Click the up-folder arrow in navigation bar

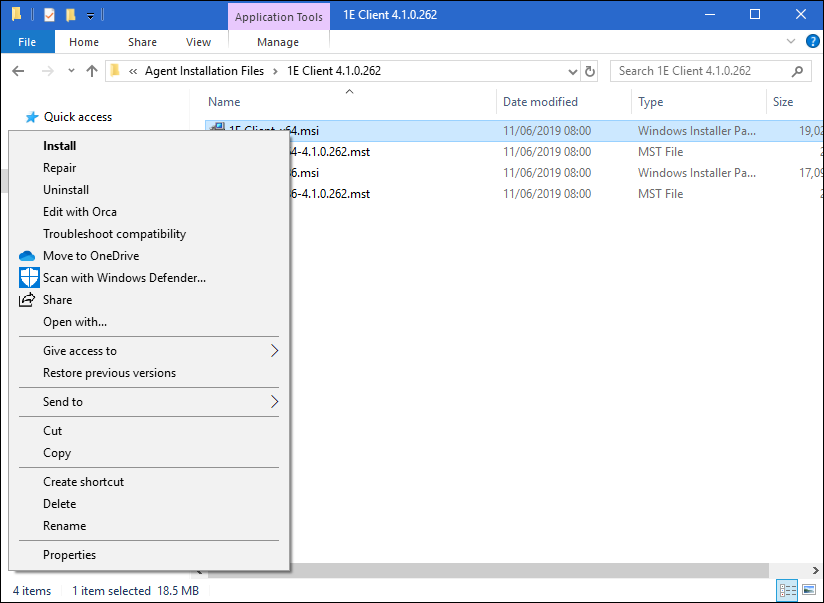[92, 71]
